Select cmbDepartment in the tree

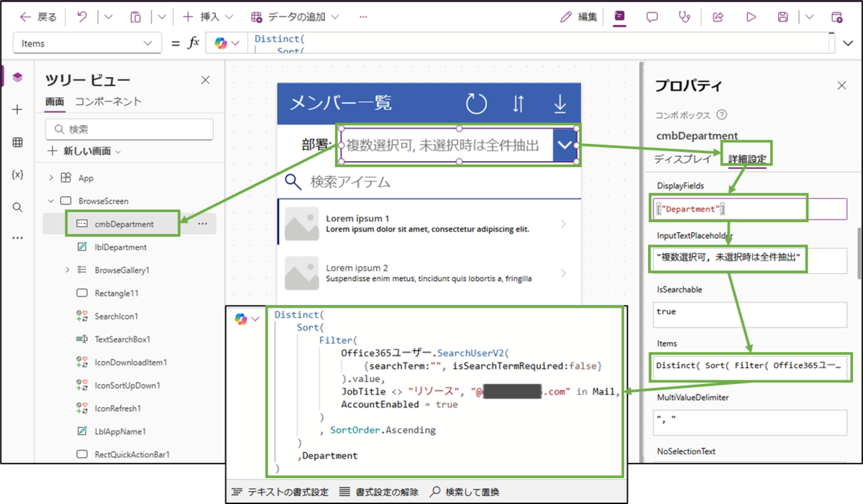click(124, 224)
